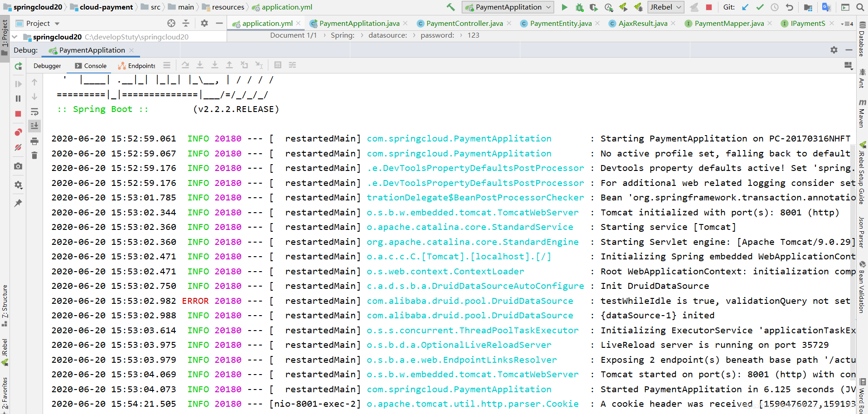Clear console with trash icon

[x=34, y=156]
